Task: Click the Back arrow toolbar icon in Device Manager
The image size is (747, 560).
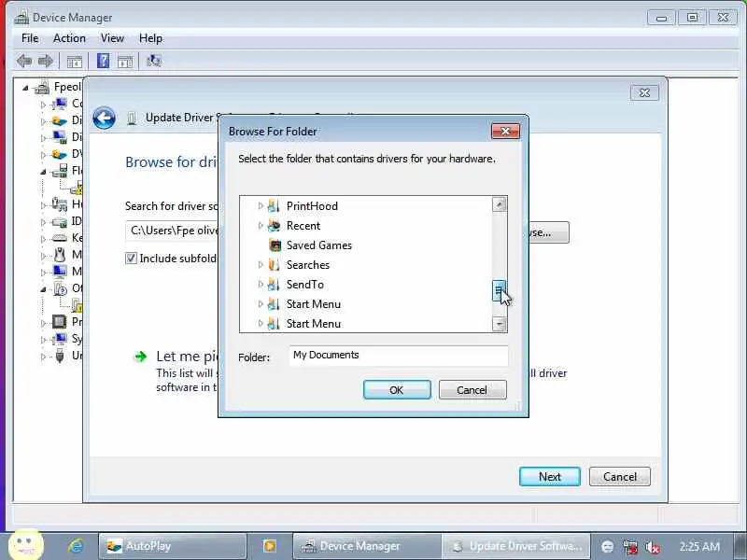Action: (x=24, y=61)
